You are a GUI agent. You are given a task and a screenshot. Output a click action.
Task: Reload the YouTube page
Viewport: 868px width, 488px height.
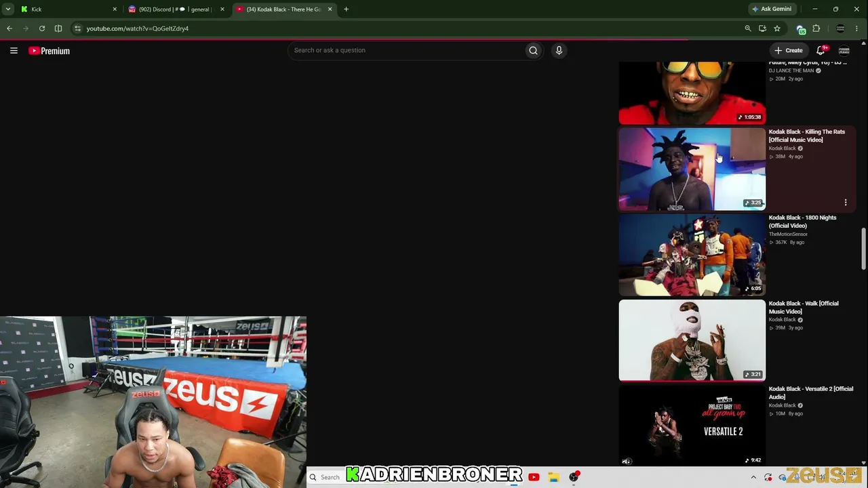point(42,28)
